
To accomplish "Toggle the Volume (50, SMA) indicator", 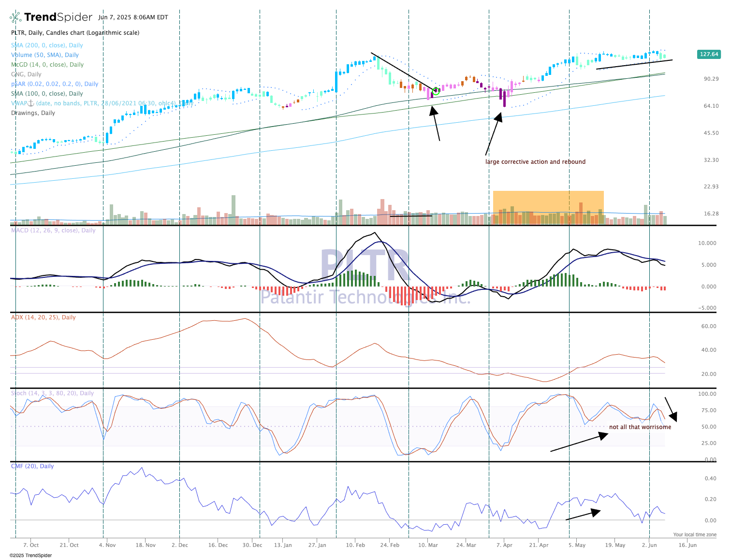I will point(44,55).
